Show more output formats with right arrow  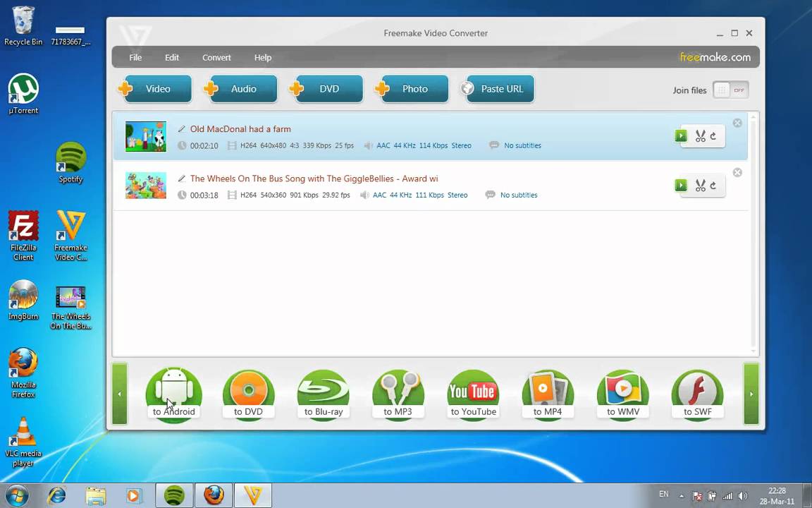point(751,394)
